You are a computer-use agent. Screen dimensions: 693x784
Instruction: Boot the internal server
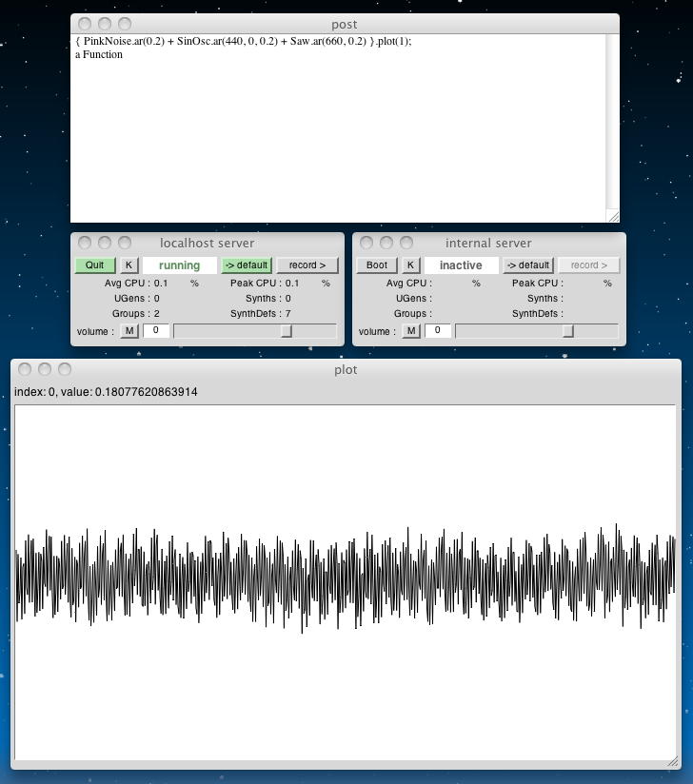[x=377, y=265]
